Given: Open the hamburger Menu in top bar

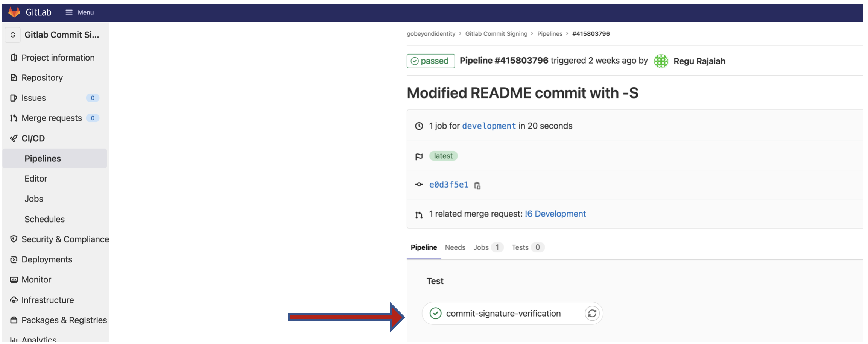Looking at the screenshot, I should (x=79, y=12).
